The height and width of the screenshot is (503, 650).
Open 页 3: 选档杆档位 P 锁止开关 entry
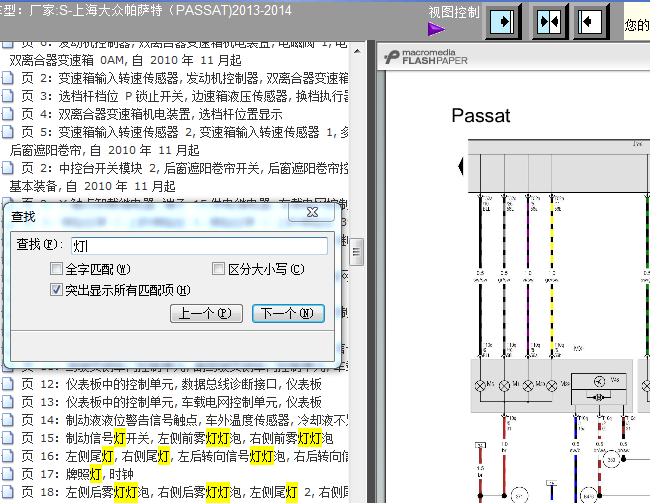click(184, 96)
